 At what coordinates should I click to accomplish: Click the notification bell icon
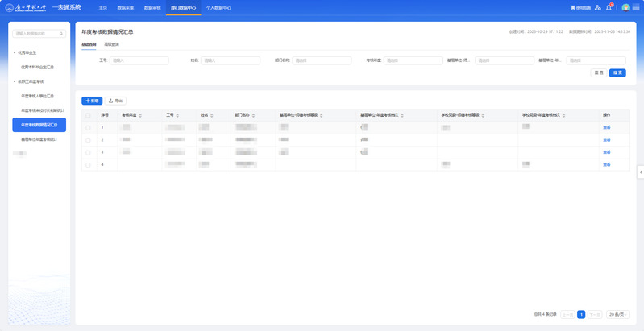[x=609, y=7]
